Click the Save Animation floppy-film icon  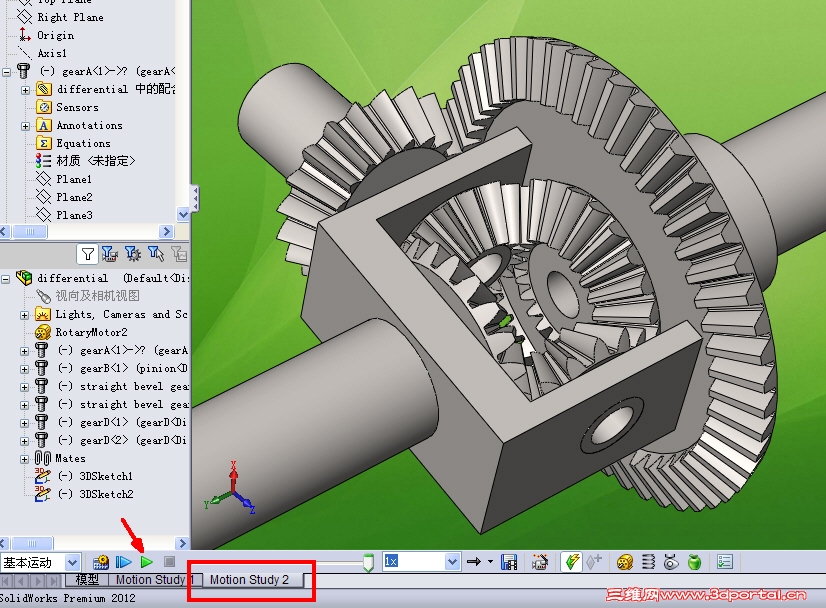click(509, 562)
